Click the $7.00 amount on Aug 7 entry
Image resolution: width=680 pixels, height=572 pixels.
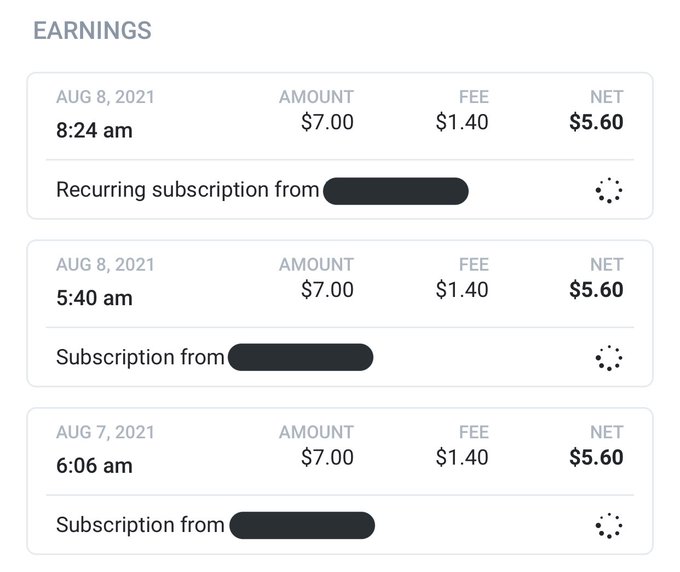coord(327,458)
